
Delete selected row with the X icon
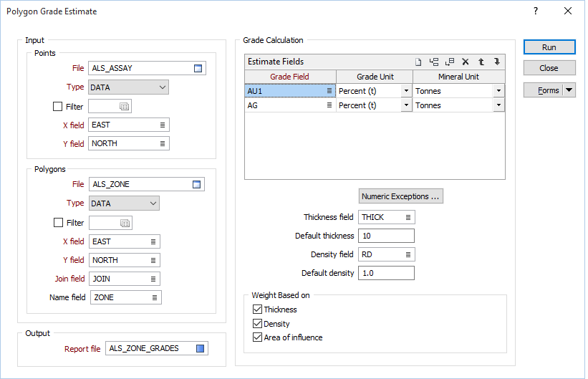[466, 62]
